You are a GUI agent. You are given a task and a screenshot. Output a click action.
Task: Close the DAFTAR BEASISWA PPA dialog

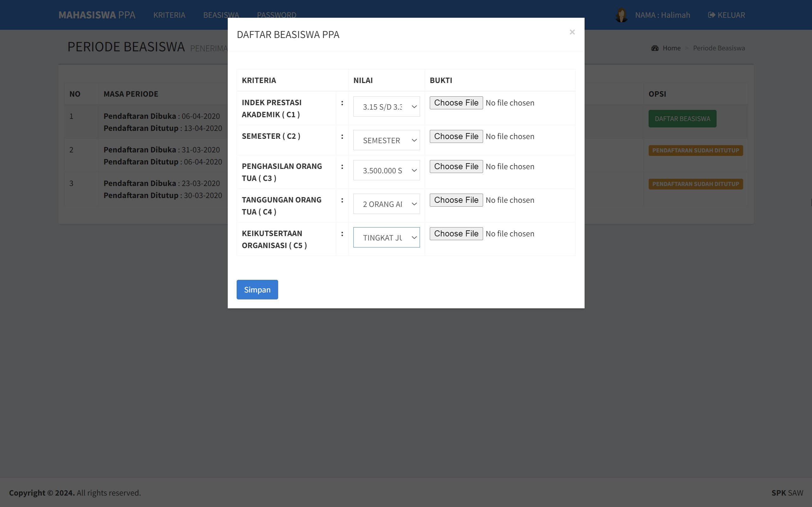pyautogui.click(x=572, y=32)
